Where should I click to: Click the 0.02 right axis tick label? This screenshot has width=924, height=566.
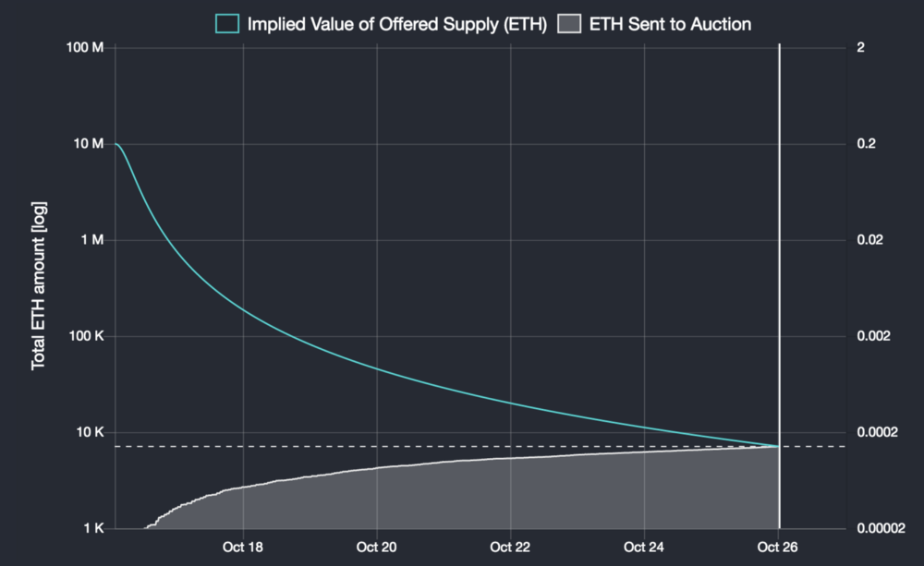click(871, 240)
